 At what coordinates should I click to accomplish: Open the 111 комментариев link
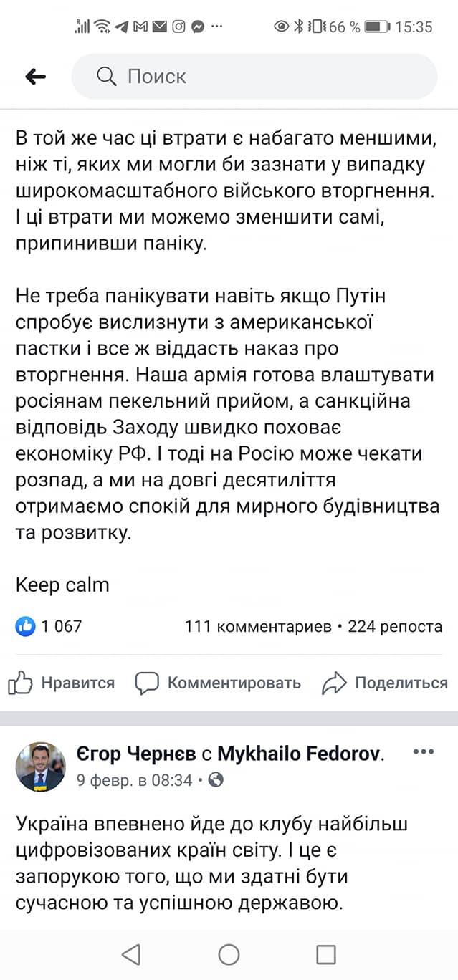click(x=258, y=626)
